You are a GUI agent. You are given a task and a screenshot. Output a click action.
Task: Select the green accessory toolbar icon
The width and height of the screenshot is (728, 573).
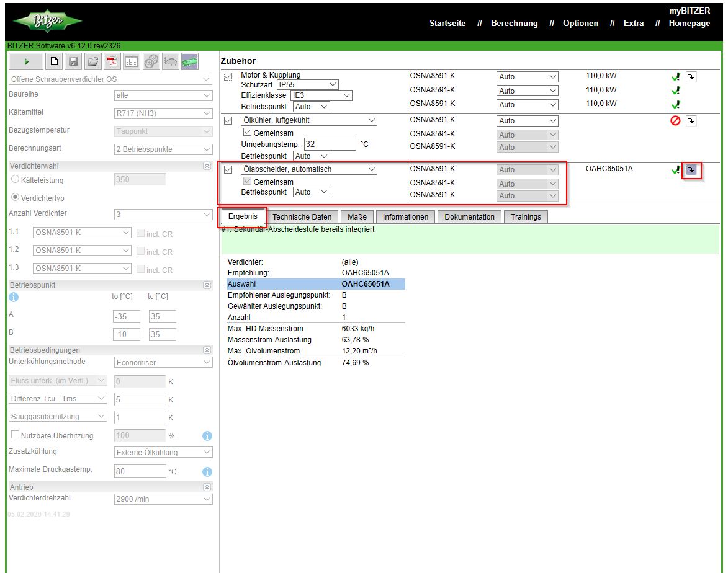(189, 61)
